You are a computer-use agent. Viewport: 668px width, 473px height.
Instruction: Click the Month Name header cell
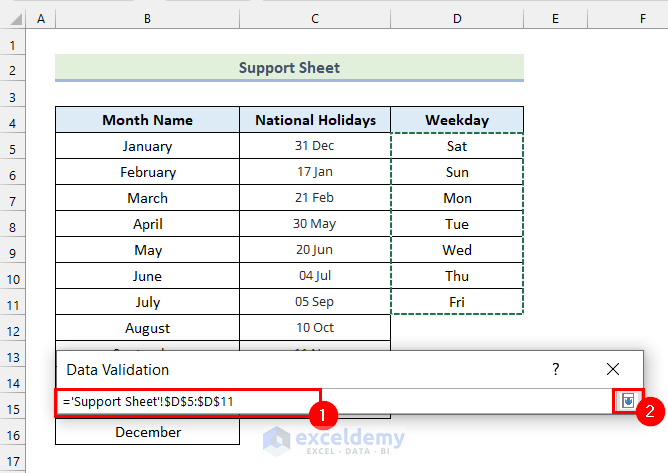147,120
